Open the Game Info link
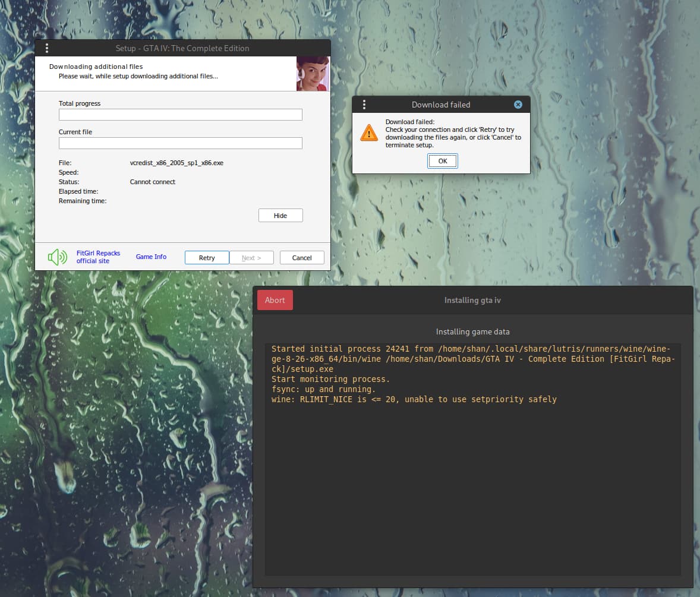700x597 pixels. click(151, 257)
